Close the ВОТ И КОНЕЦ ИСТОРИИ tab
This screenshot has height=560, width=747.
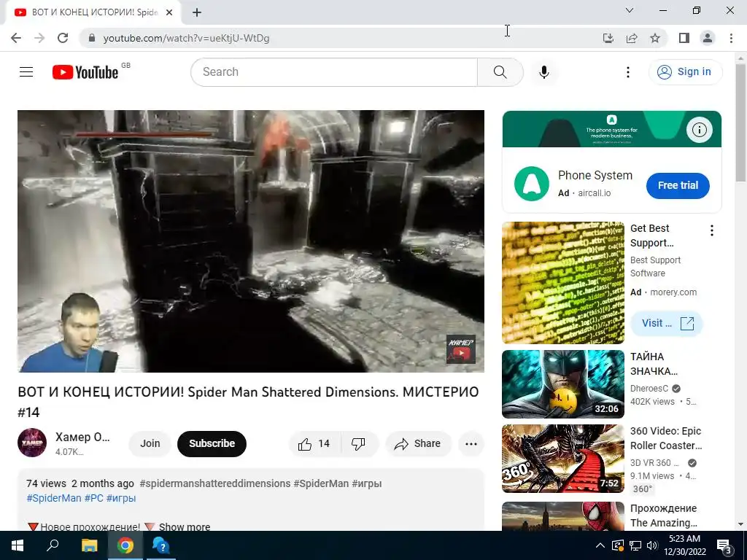[x=169, y=12]
